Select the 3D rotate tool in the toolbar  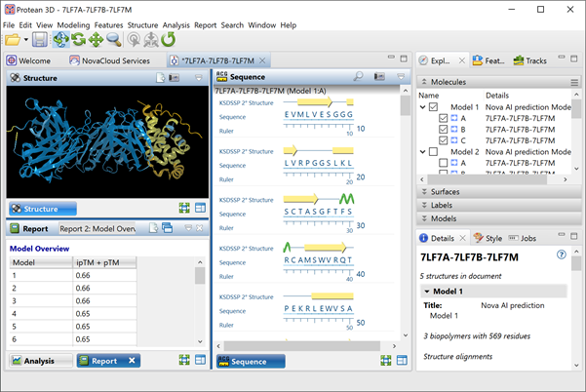[x=60, y=39]
